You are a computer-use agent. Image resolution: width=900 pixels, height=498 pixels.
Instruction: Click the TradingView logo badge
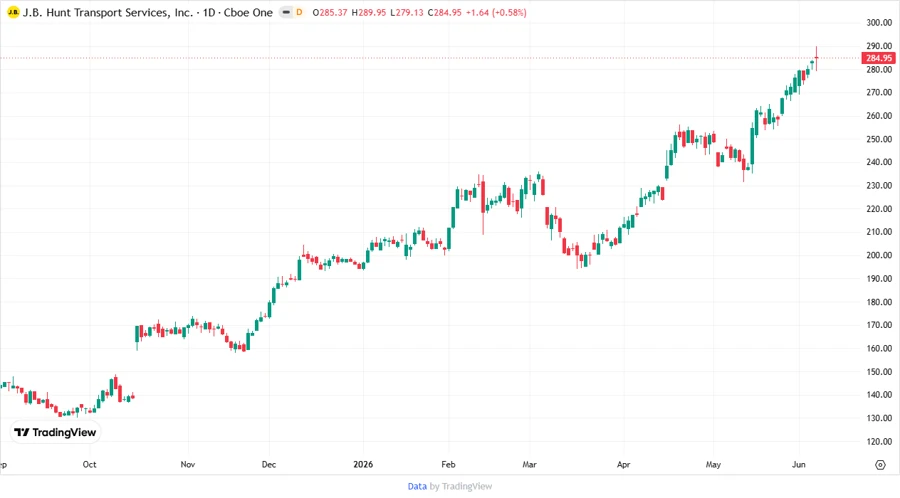tap(56, 432)
